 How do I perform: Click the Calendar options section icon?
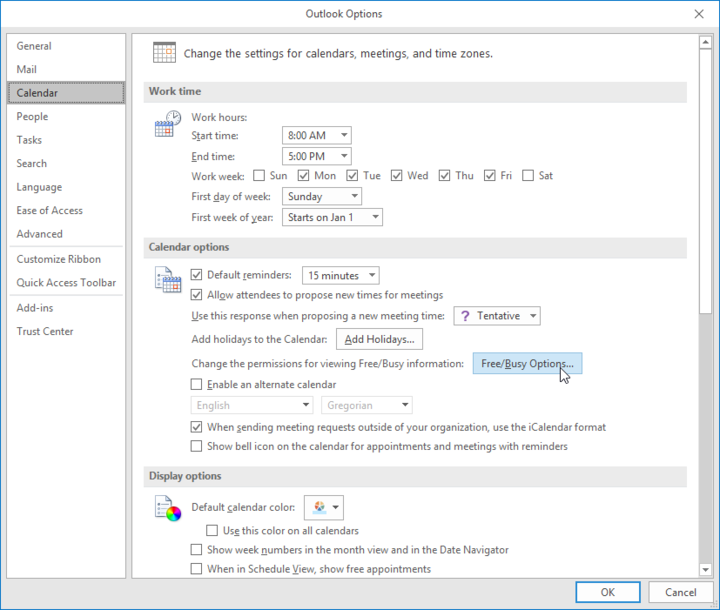(168, 279)
